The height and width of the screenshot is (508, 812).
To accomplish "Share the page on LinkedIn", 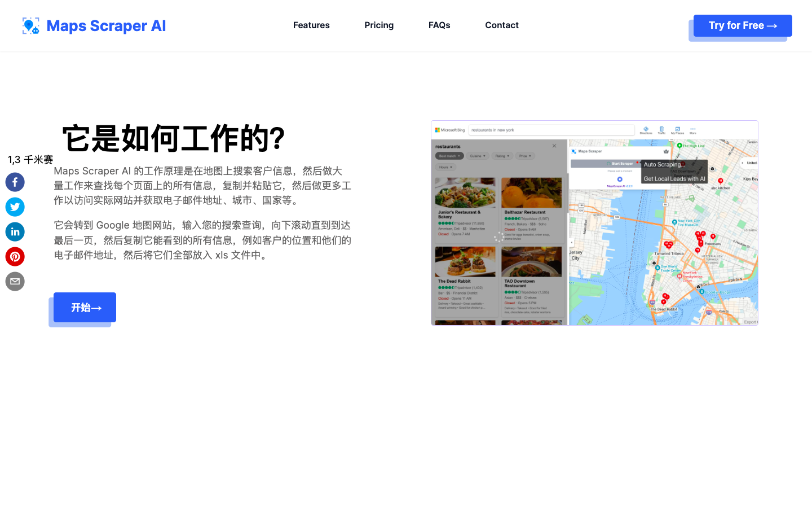I will (15, 232).
